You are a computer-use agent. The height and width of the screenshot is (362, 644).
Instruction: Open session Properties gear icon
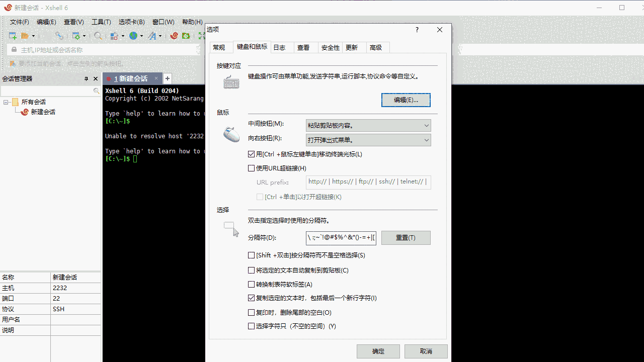[x=77, y=36]
